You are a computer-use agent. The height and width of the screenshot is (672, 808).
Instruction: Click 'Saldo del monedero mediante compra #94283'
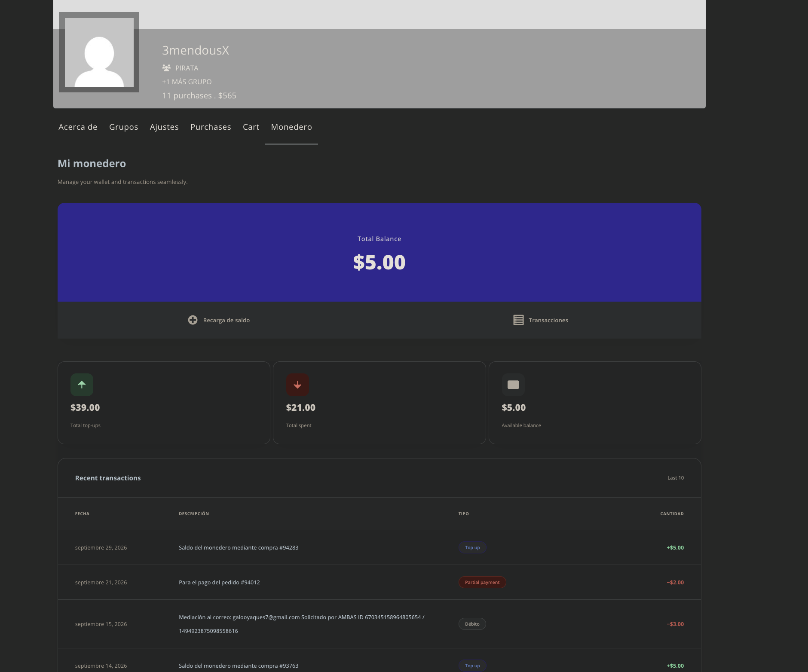pyautogui.click(x=239, y=547)
